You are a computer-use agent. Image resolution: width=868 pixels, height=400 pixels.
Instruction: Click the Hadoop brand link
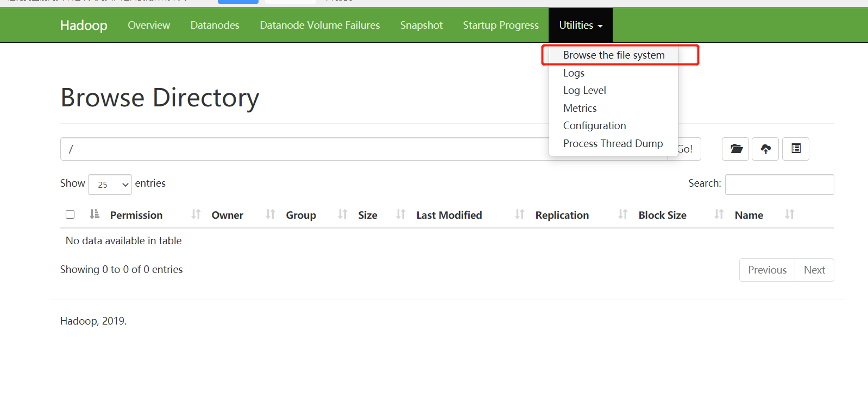[x=84, y=26]
